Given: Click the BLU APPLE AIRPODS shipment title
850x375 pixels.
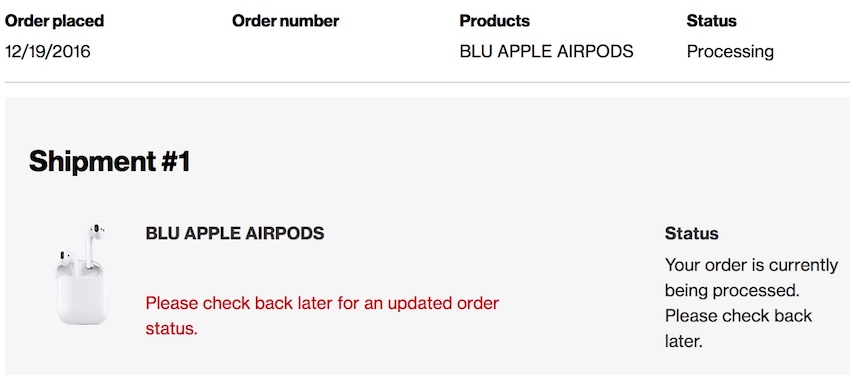Looking at the screenshot, I should tap(235, 234).
